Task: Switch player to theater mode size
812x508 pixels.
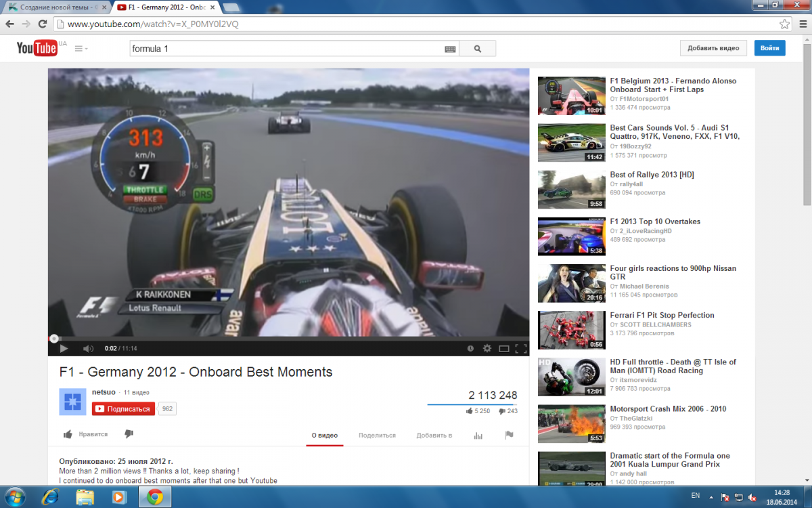Action: pyautogui.click(x=503, y=348)
